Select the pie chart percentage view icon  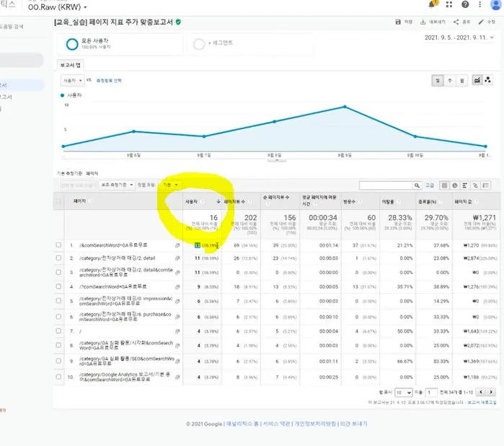click(455, 185)
